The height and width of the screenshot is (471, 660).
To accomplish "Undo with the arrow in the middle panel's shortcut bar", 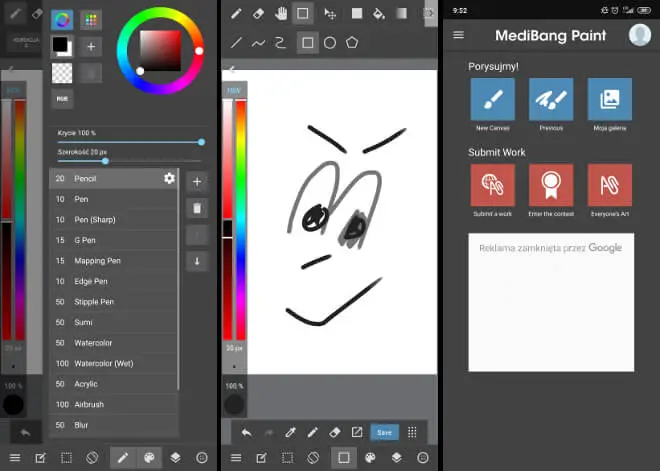I will point(247,432).
